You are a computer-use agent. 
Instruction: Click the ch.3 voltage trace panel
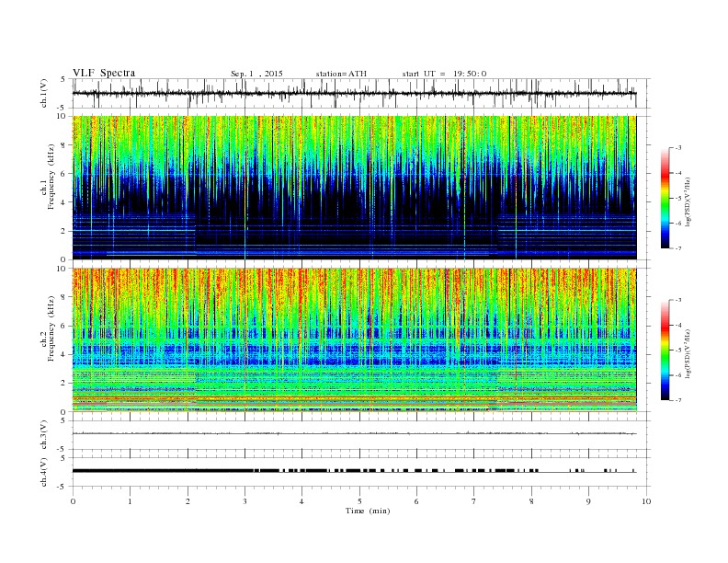coord(361,435)
